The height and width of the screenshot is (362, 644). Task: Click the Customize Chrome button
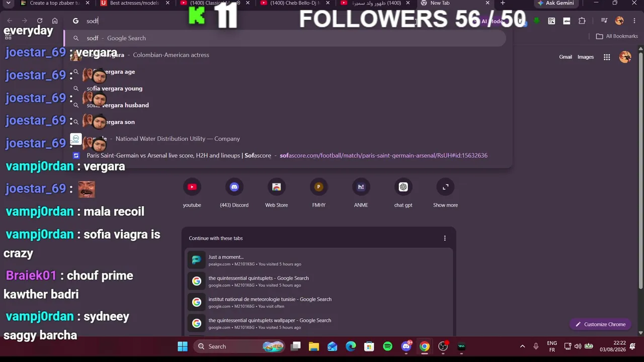600,324
